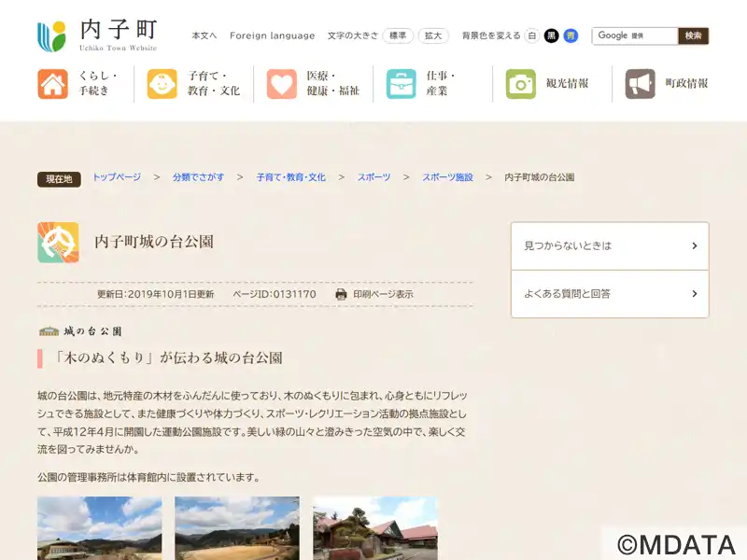Expand 見つからないときは panel
This screenshot has width=747, height=560.
click(609, 246)
